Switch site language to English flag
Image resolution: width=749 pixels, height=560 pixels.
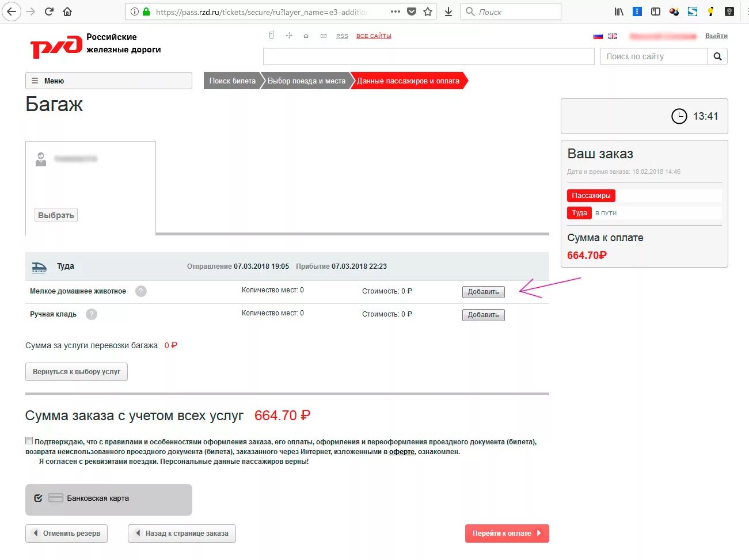pyautogui.click(x=613, y=36)
